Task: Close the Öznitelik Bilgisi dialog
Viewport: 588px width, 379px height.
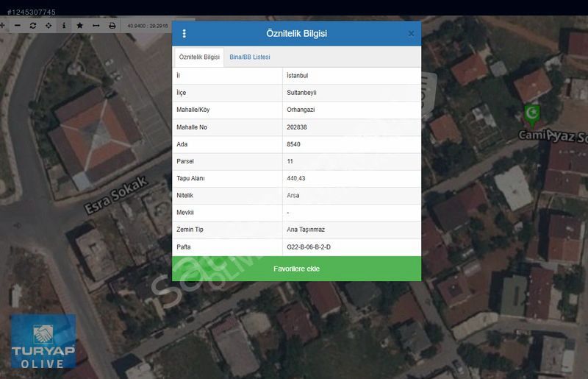Action: pyautogui.click(x=411, y=34)
